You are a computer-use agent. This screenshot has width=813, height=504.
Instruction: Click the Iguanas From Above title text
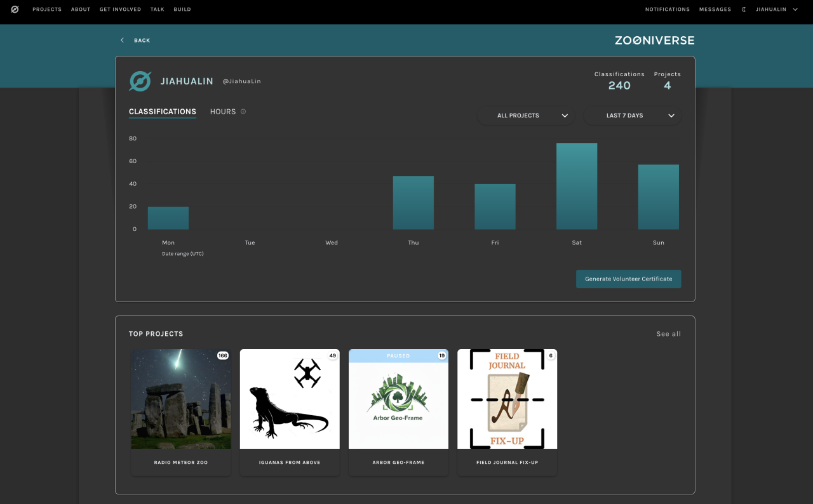coord(290,463)
